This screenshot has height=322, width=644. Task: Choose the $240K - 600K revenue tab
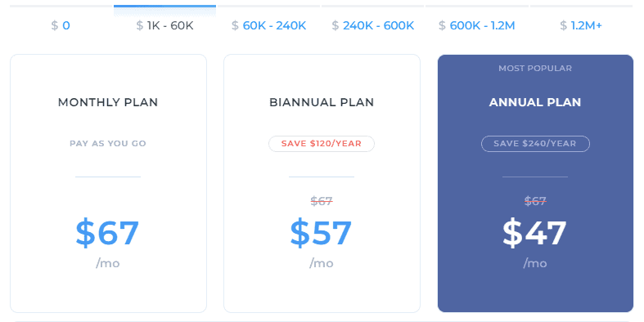click(x=372, y=25)
